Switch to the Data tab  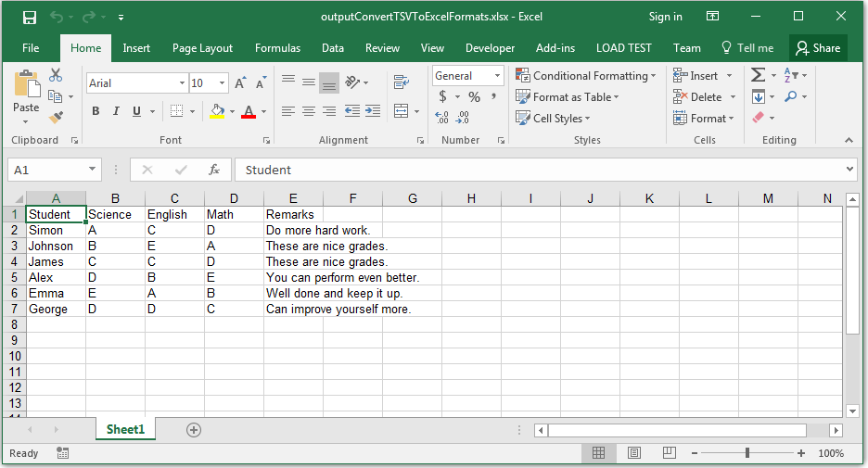333,48
